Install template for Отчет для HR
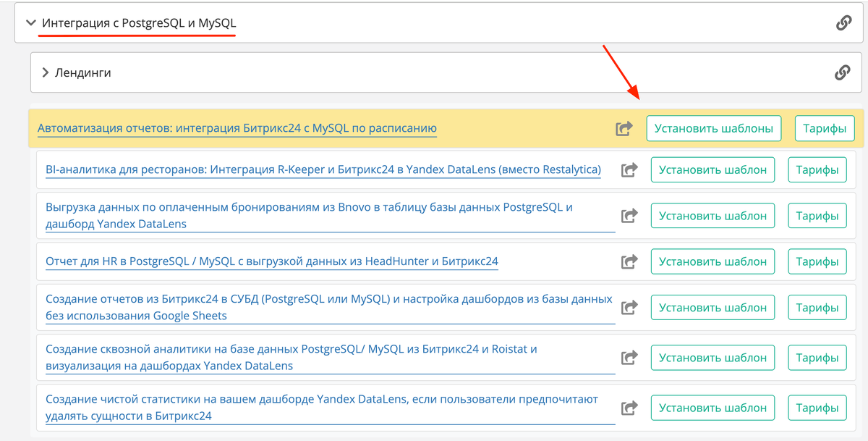Image resolution: width=868 pixels, height=441 pixels. (x=712, y=261)
